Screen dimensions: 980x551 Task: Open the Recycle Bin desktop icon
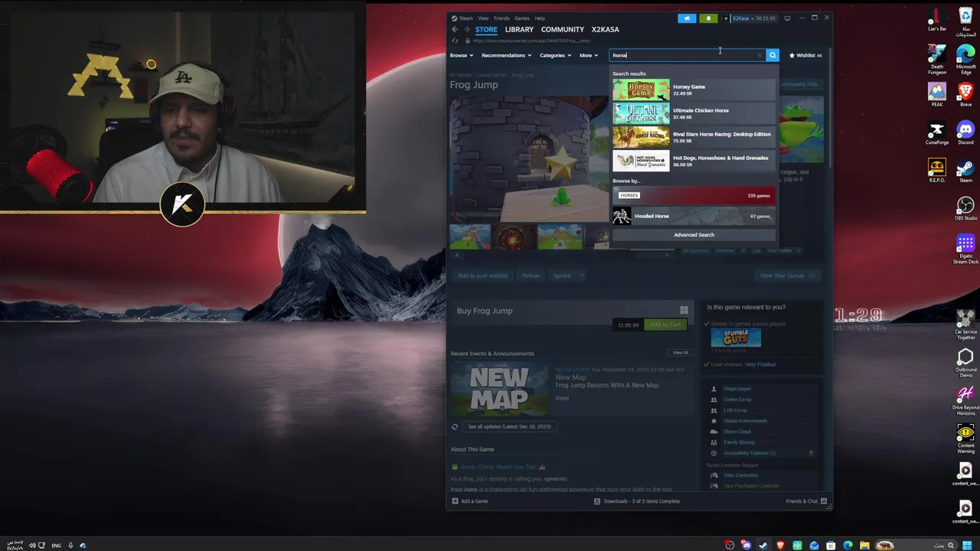pos(965,21)
